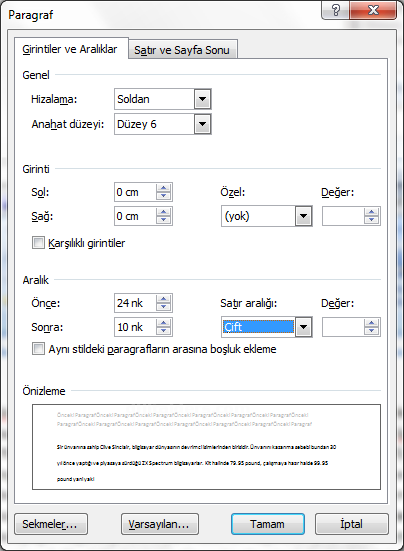
Task: Decrease the Aralık Değer spinner
Action: pyautogui.click(x=372, y=331)
